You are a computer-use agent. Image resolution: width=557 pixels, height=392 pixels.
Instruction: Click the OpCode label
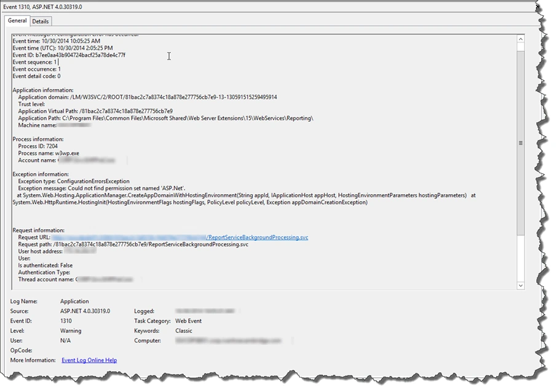coord(21,350)
